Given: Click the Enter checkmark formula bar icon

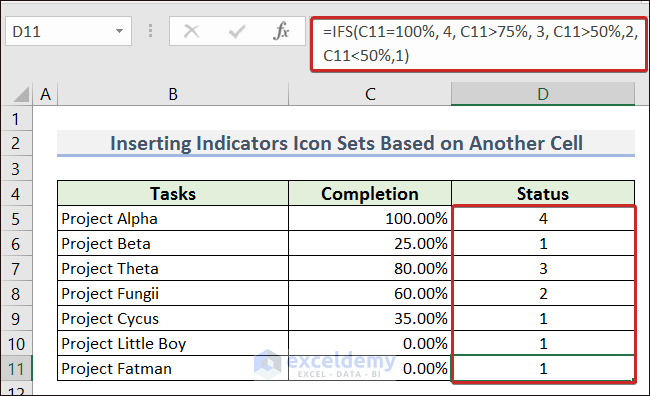Looking at the screenshot, I should click(x=237, y=31).
